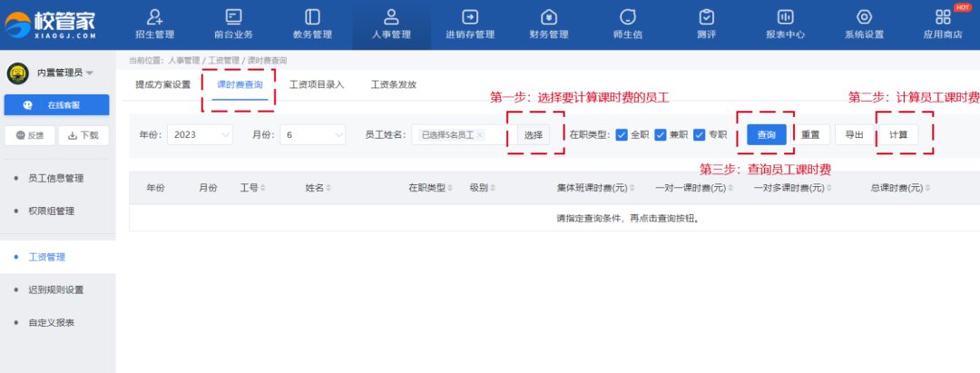Open 招生管理 in the top navigation
Viewport: 980px width, 373px height.
(155, 25)
